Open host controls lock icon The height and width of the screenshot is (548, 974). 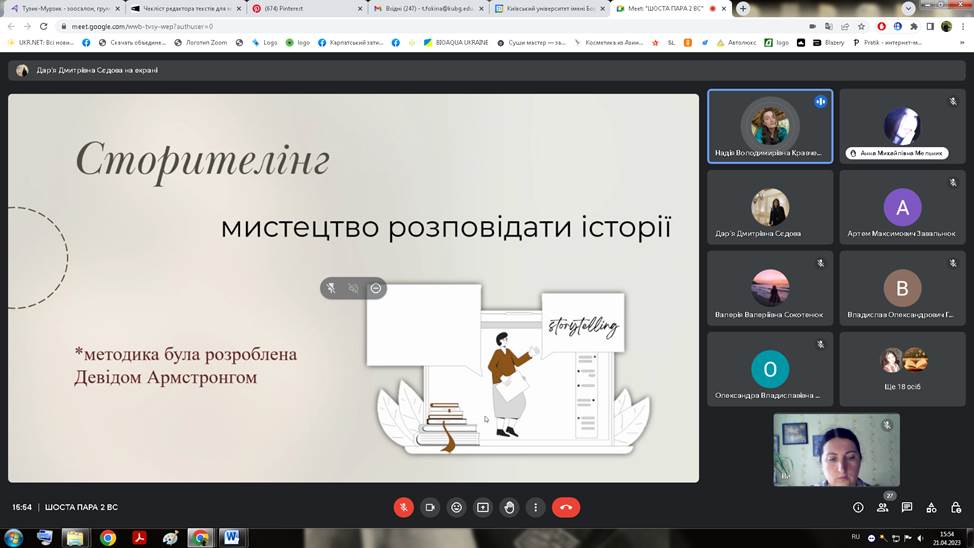(x=956, y=507)
